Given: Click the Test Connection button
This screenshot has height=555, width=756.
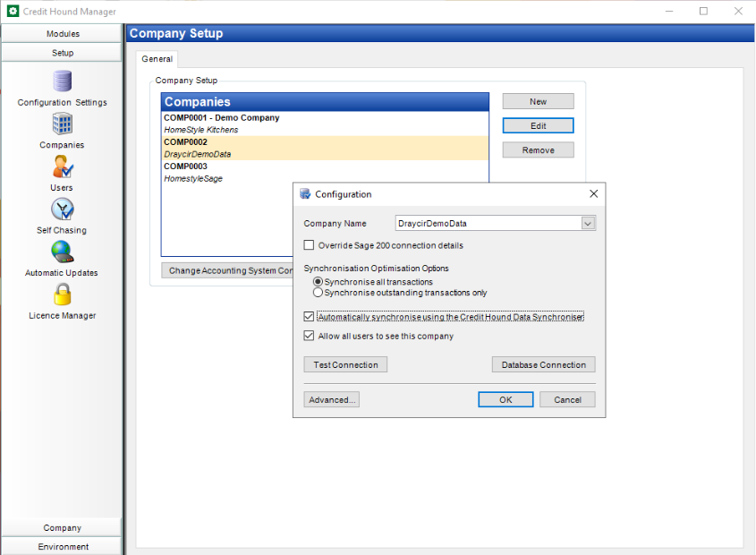Looking at the screenshot, I should [345, 365].
